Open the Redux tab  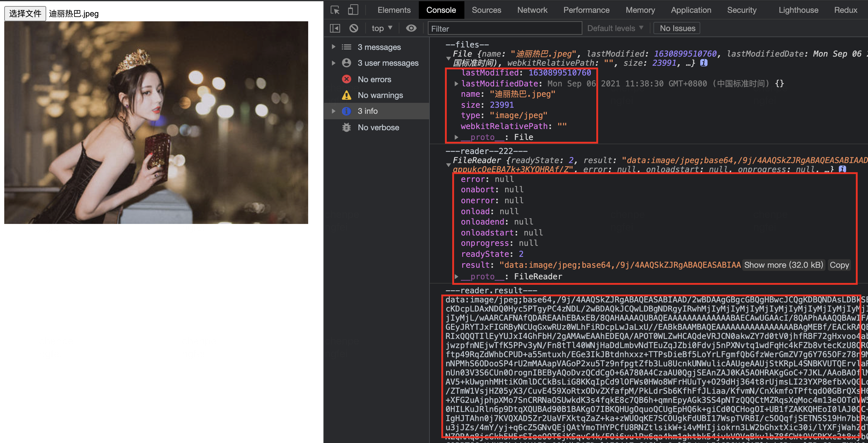[x=846, y=10]
